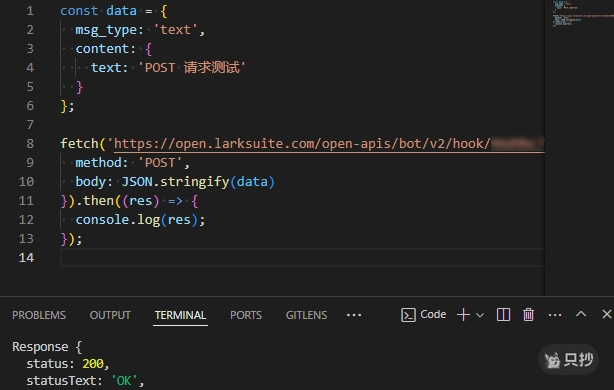Screen dimensions: 614x390
Task: Click the 'Code' terminal name label
Action: 433,314
